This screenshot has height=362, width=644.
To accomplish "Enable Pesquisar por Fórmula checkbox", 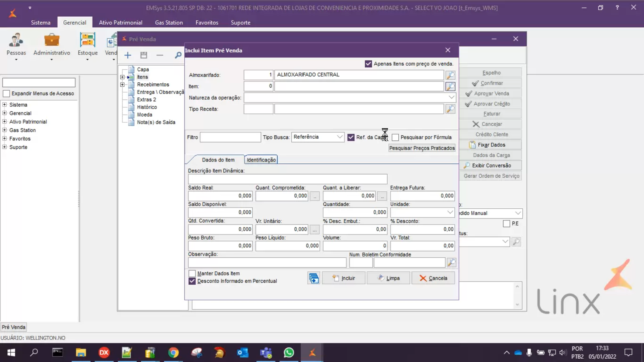I will [x=395, y=137].
